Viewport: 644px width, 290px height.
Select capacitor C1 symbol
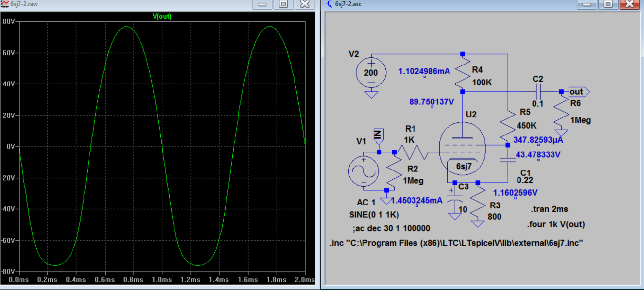click(508, 160)
